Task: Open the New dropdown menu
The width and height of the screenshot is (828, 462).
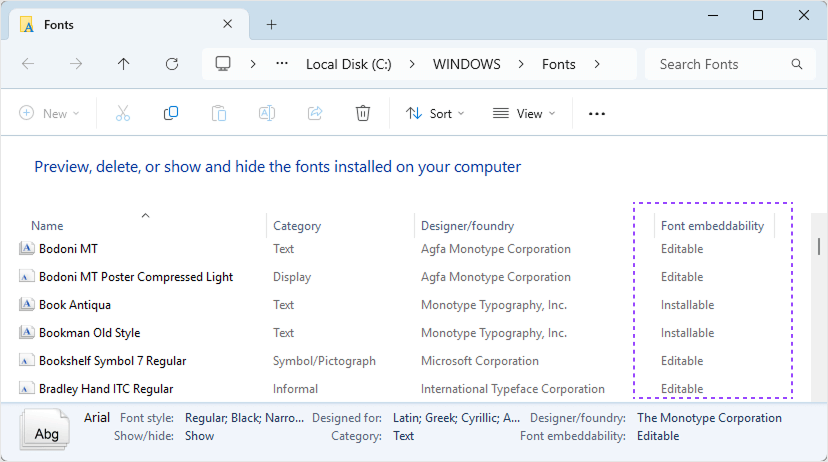Action: click(49, 114)
